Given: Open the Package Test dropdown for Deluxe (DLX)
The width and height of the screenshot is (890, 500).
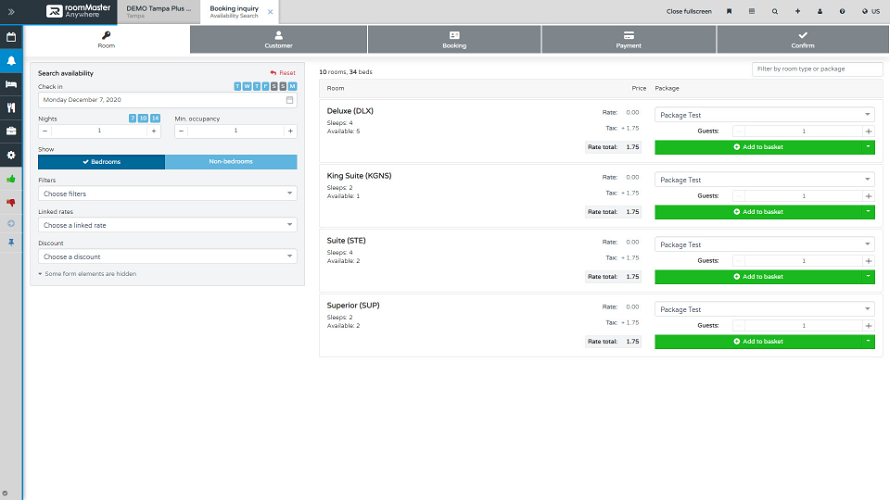Looking at the screenshot, I should pyautogui.click(x=765, y=115).
